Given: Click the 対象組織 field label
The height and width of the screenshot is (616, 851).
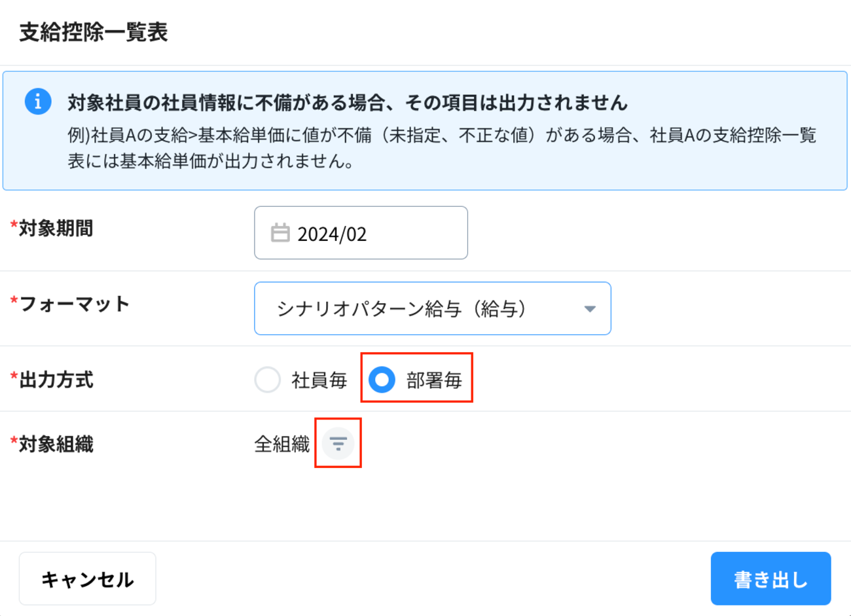Looking at the screenshot, I should coord(56,444).
